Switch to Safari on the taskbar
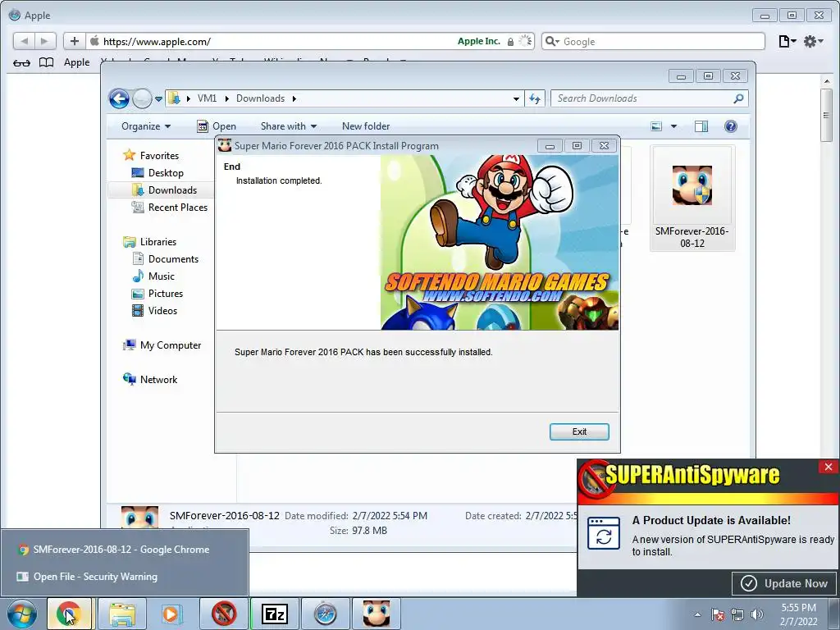This screenshot has width=840, height=630. [x=325, y=614]
